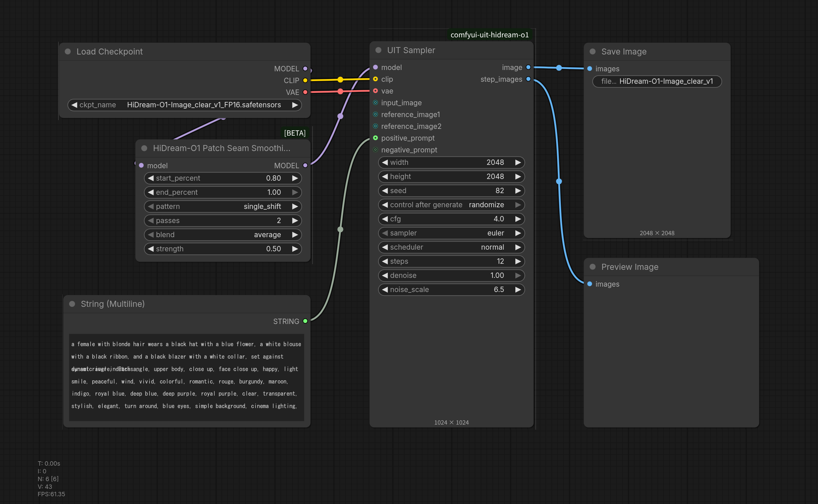Click the image output socket on UIT Sampler
Viewport: 818px width, 504px height.
click(x=528, y=67)
